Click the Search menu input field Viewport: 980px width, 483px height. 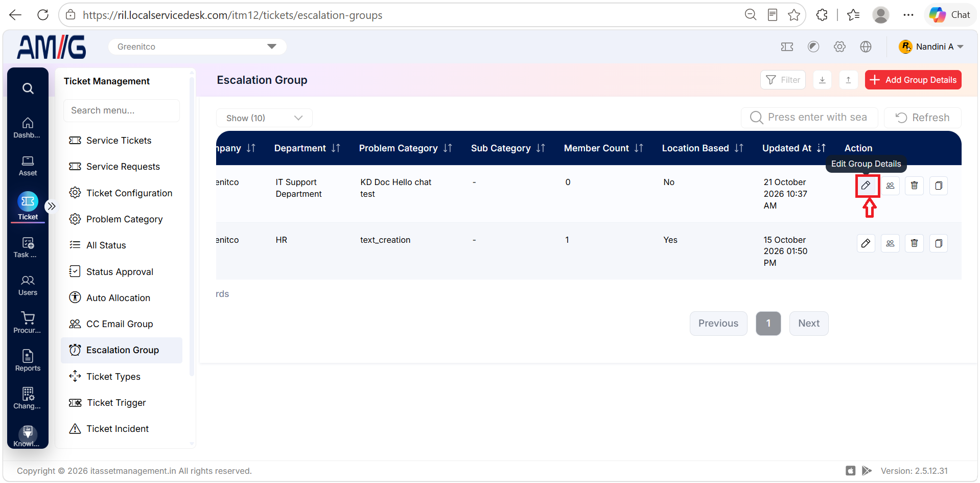[x=122, y=110]
